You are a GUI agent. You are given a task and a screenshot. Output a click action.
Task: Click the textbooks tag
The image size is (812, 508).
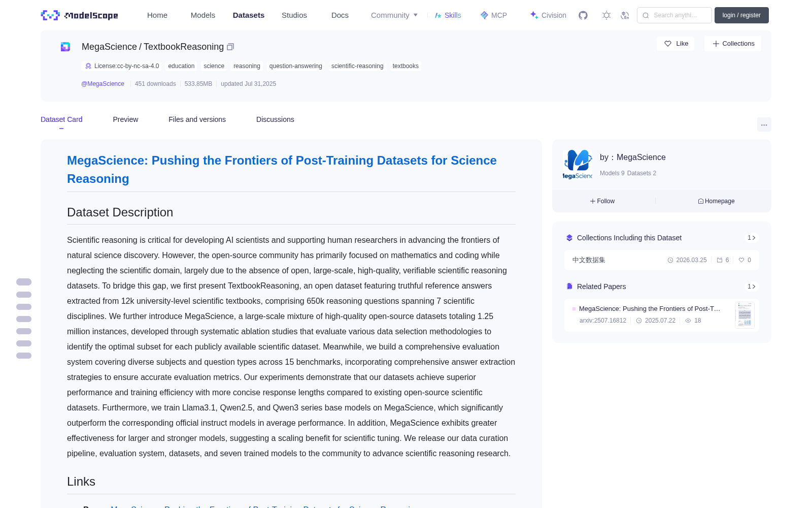click(405, 66)
